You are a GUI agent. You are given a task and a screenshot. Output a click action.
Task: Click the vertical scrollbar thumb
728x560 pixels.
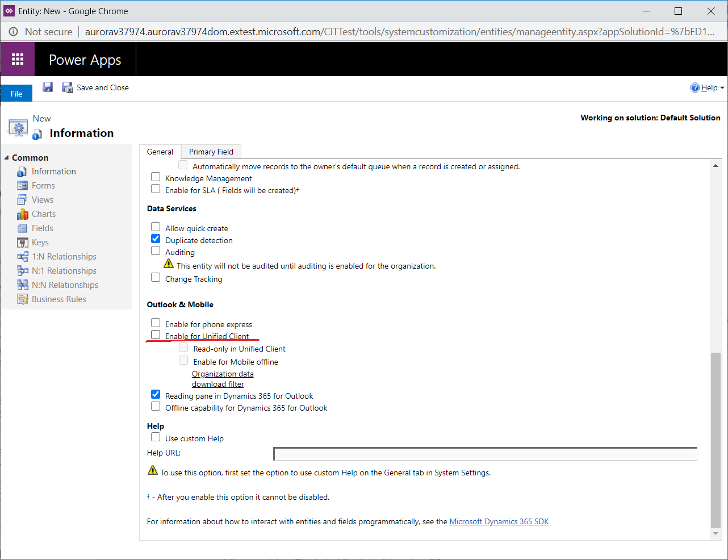(x=716, y=441)
